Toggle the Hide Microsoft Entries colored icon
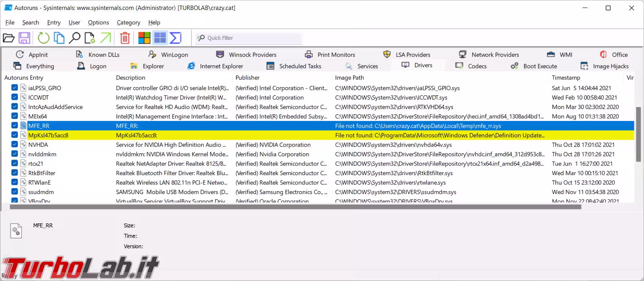The image size is (644, 281). click(x=144, y=38)
